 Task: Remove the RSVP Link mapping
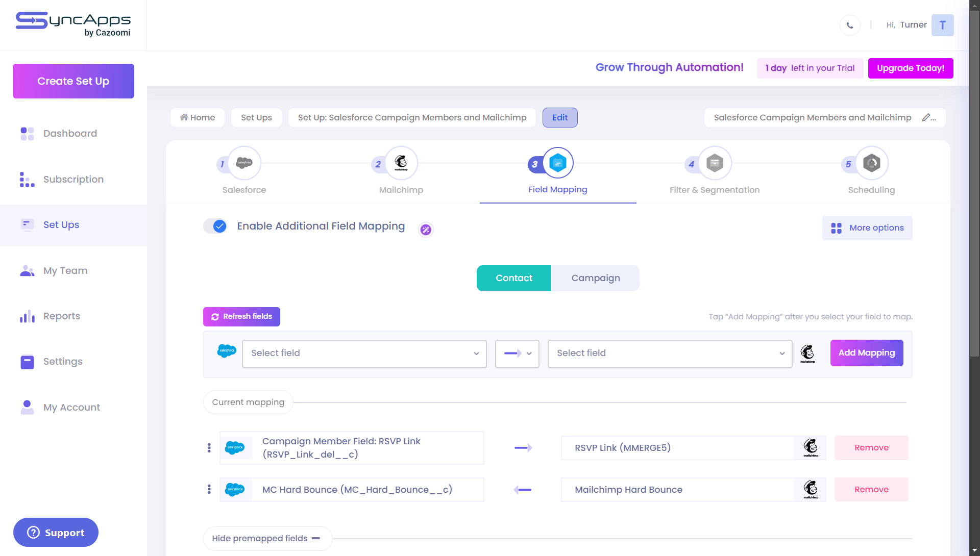pos(871,448)
